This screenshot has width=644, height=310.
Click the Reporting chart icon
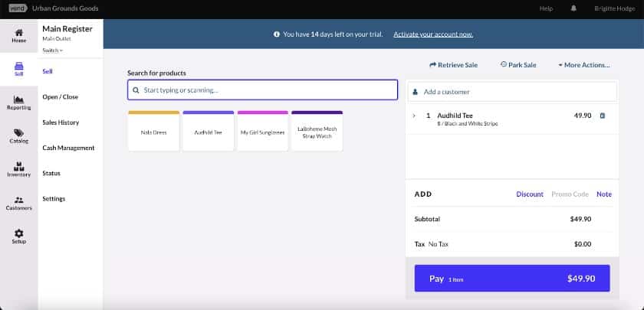point(18,100)
